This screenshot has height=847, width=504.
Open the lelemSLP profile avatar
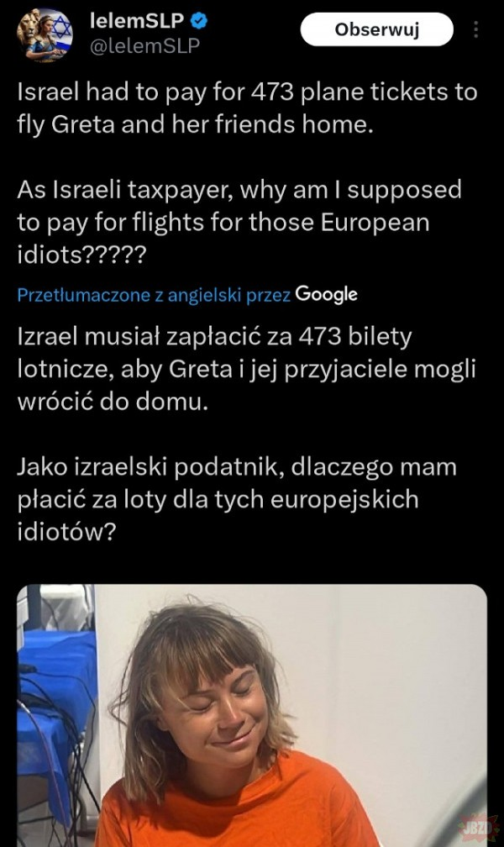45,35
